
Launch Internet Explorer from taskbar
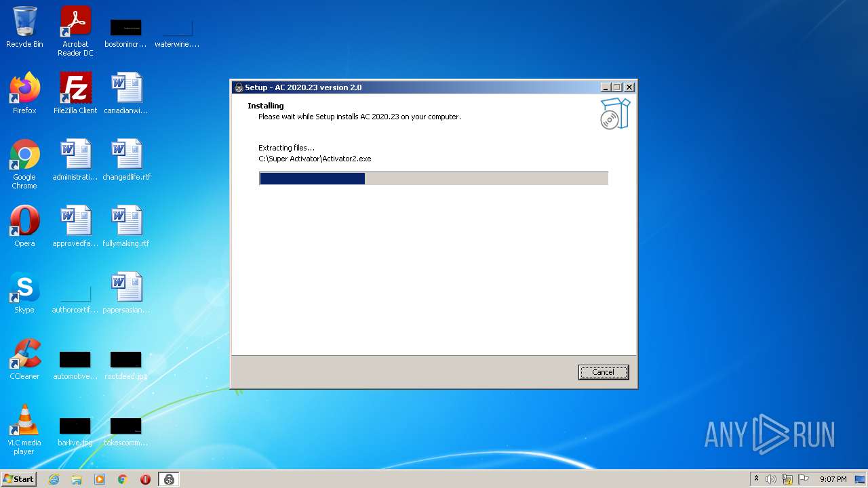(x=54, y=479)
